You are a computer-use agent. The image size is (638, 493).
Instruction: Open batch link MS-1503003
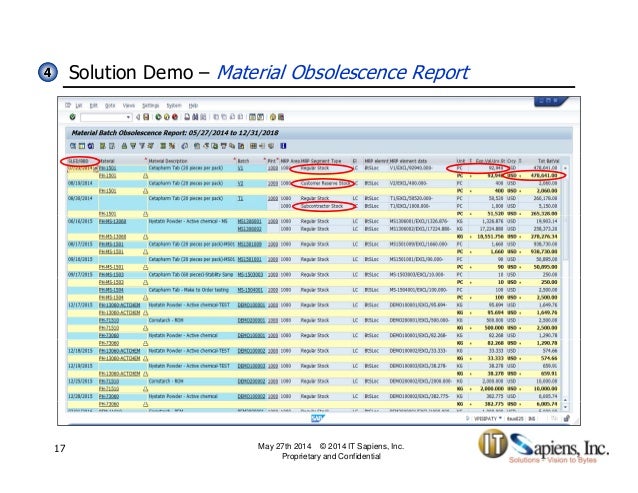pos(250,275)
